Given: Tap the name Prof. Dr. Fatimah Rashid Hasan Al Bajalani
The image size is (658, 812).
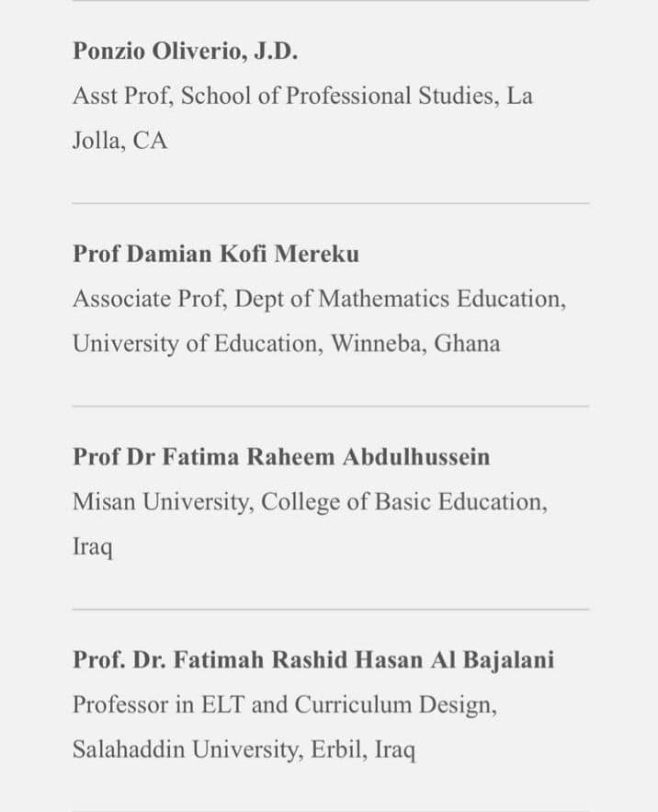Looking at the screenshot, I should [x=313, y=660].
